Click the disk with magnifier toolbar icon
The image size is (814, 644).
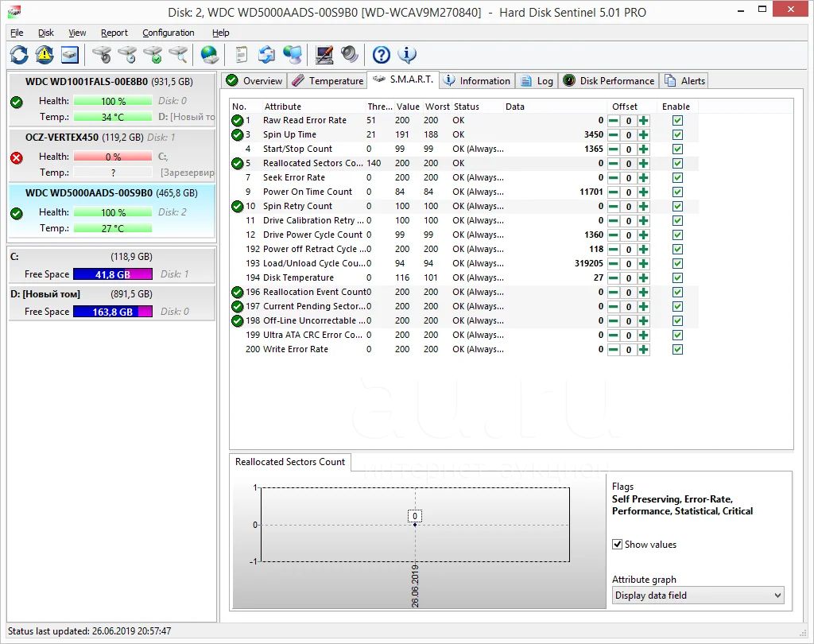(x=179, y=55)
